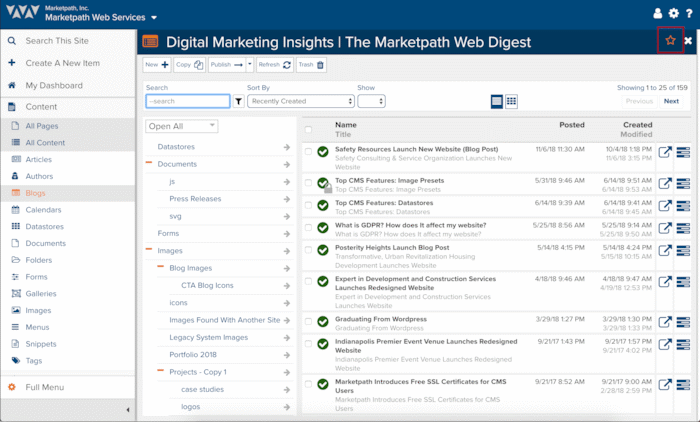
Task: Open details icon for Indianapolis Premier Event Venue post
Action: point(683,344)
